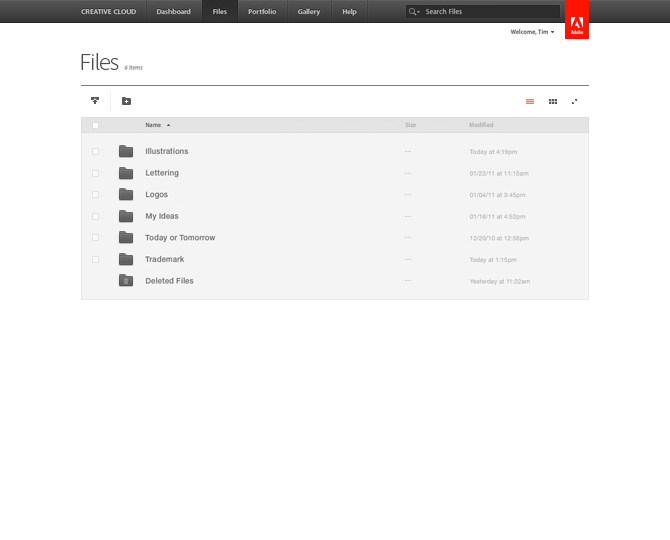Create a new folder using toolbar icon
Viewport: 670px width, 540px height.
[x=126, y=101]
